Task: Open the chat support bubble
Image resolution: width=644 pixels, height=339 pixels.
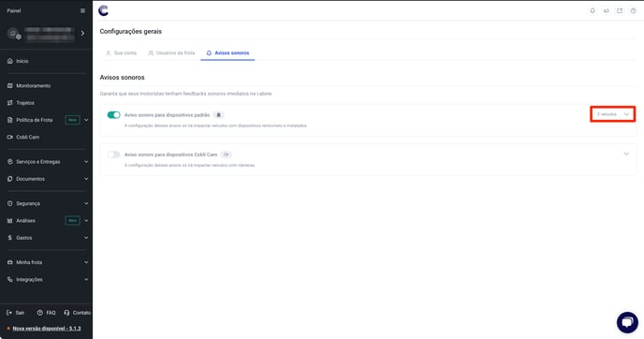Action: [x=627, y=322]
